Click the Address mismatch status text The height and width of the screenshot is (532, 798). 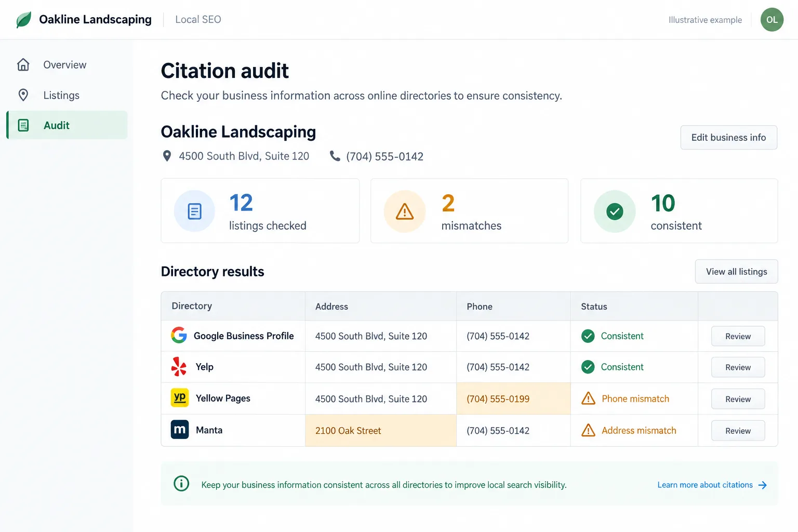[639, 430]
